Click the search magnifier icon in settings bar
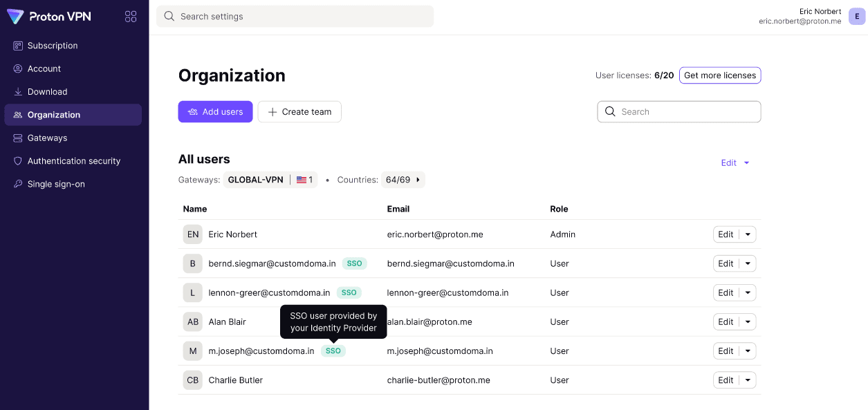 pos(169,17)
